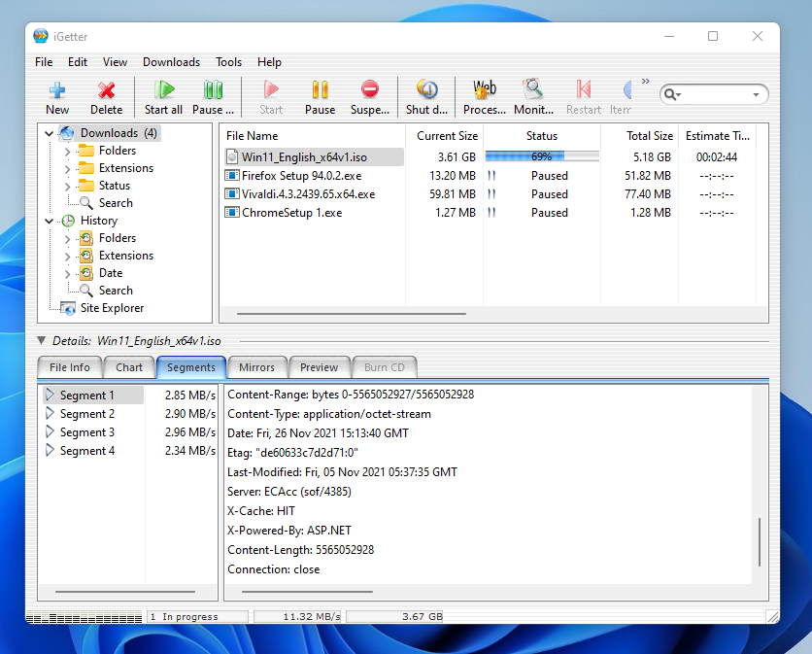Click the Pause all toolbar icon
The image size is (812, 654).
tap(213, 90)
